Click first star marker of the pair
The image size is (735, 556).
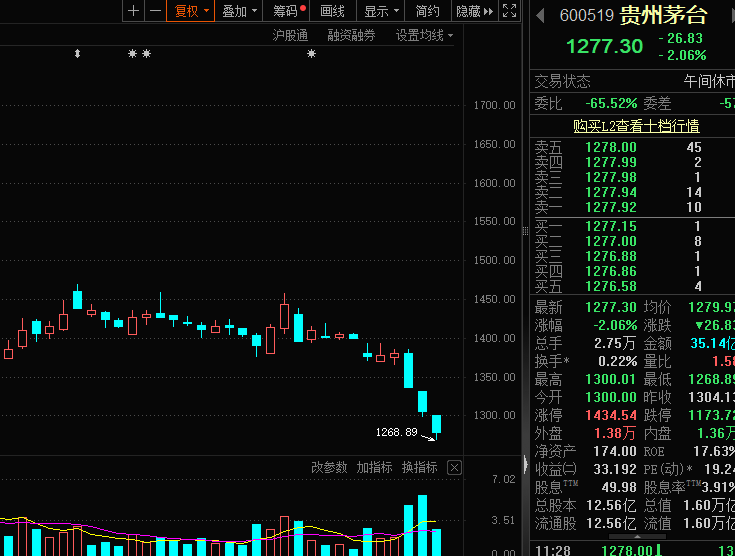(133, 54)
